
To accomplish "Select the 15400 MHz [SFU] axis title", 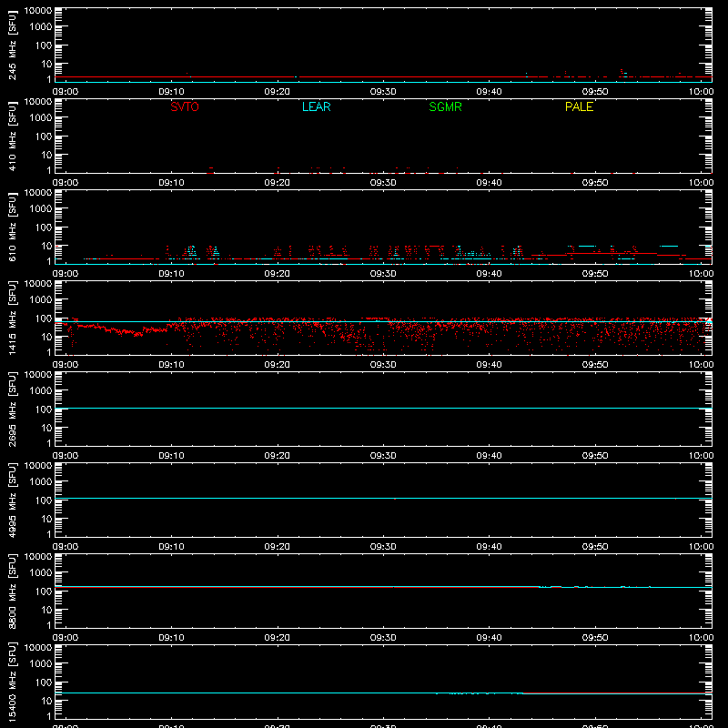I will coord(12,682).
